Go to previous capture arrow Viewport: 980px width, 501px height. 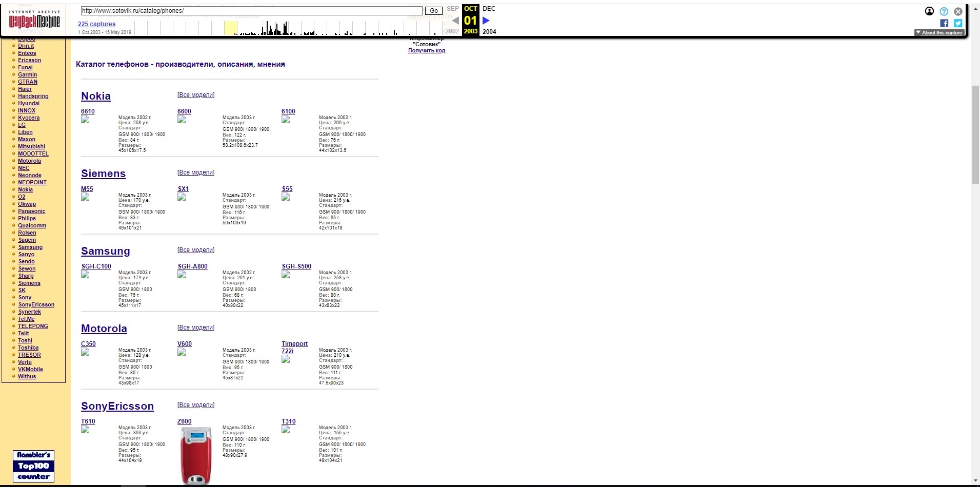(x=455, y=21)
